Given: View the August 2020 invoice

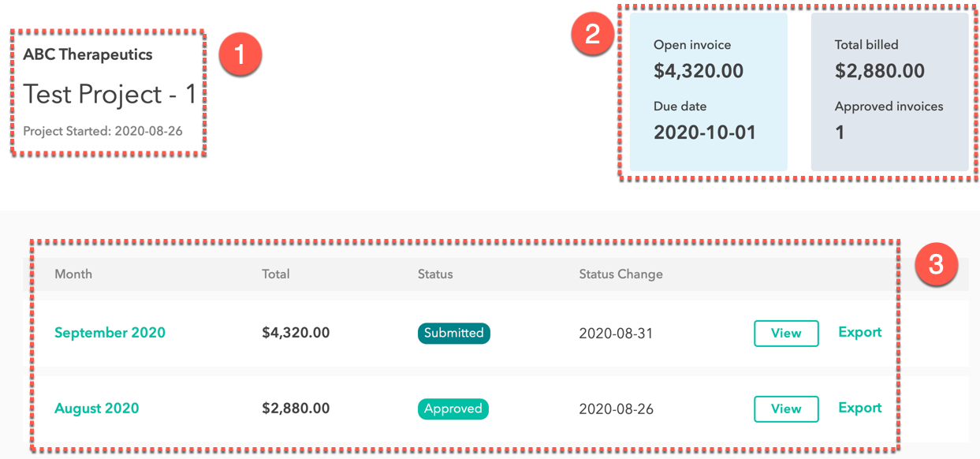Looking at the screenshot, I should click(786, 409).
